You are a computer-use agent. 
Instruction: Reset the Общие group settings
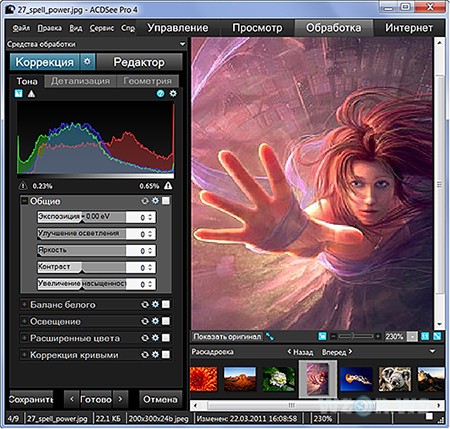(145, 201)
